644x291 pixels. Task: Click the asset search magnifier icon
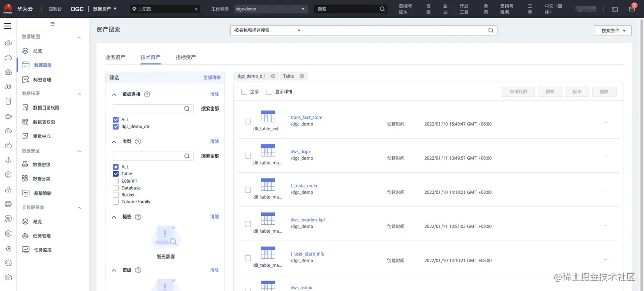[491, 30]
